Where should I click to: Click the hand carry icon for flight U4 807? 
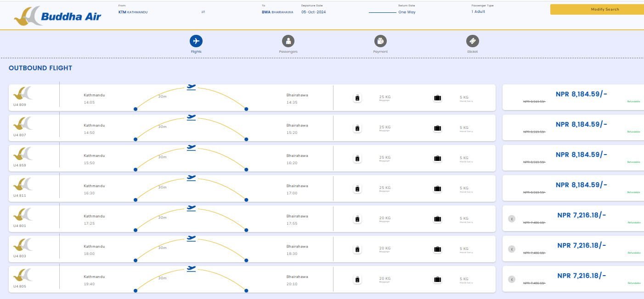437,128
